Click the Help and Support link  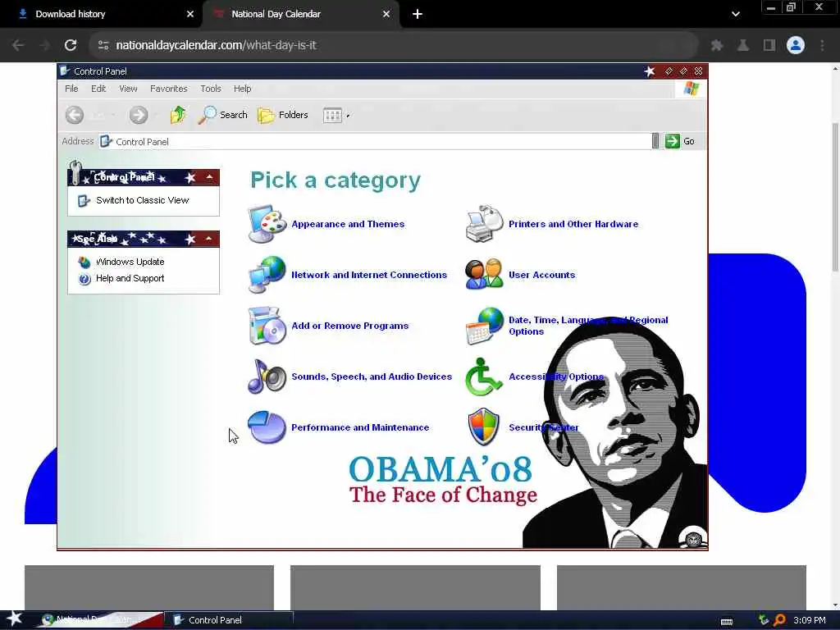pyautogui.click(x=130, y=278)
